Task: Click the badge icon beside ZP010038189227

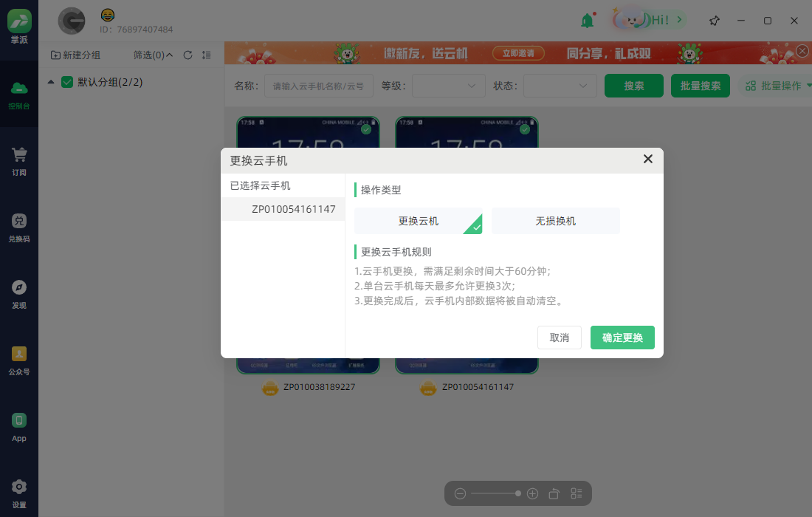Action: (x=269, y=388)
